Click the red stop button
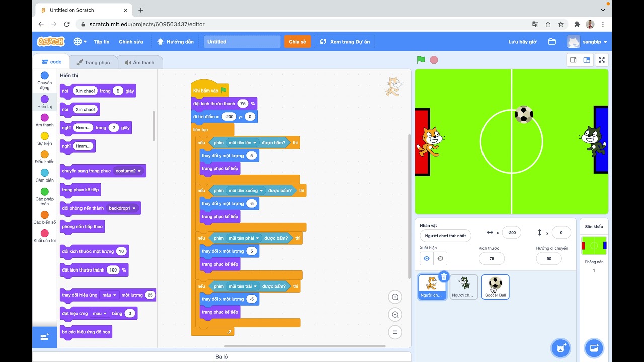 click(x=434, y=60)
